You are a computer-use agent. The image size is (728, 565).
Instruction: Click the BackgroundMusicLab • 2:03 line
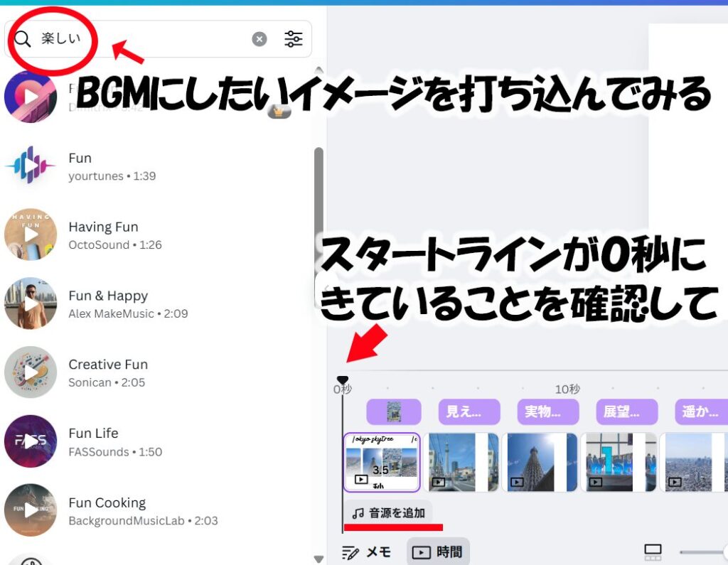(x=143, y=521)
